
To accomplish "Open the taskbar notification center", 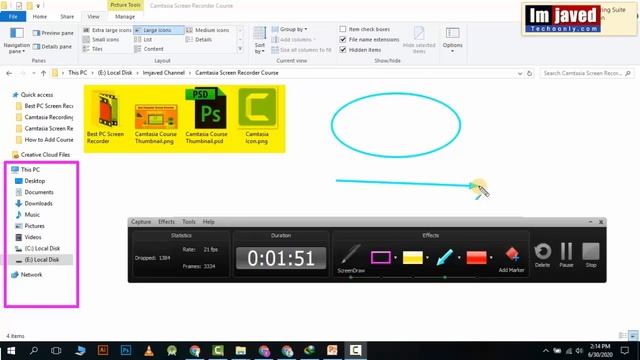I will (625, 351).
